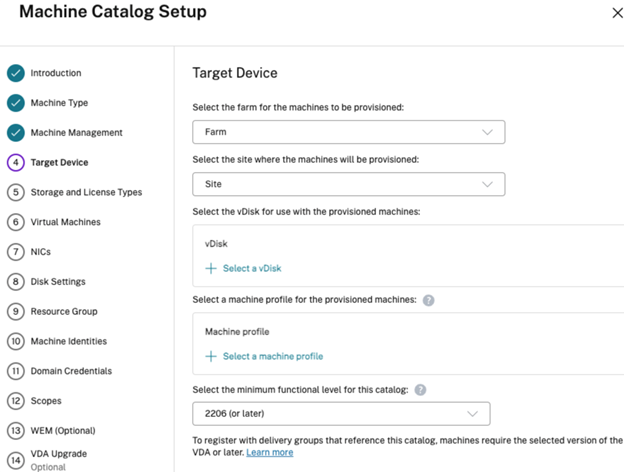Jump to Disk Settings step

click(x=58, y=282)
